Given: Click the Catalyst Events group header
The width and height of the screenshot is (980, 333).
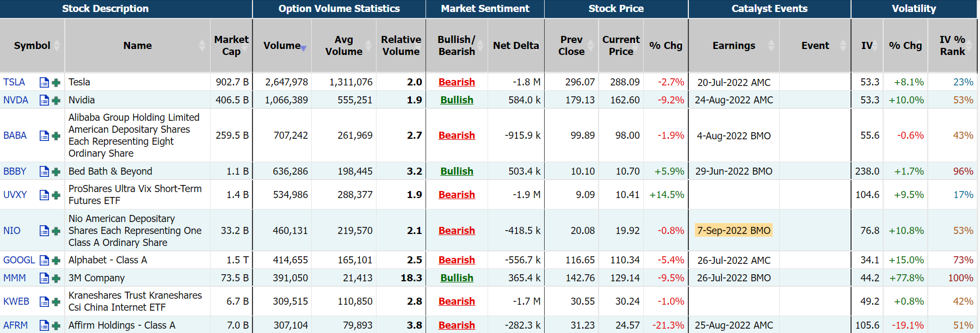Looking at the screenshot, I should point(769,9).
